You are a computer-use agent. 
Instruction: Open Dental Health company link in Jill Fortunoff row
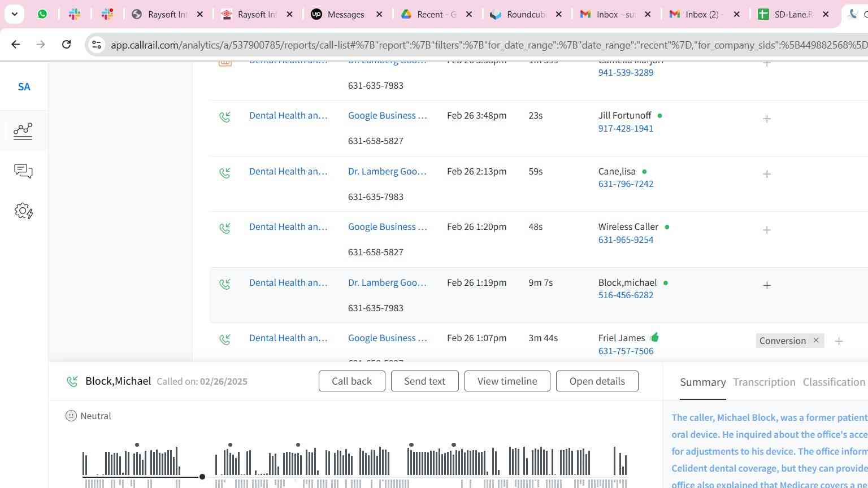288,115
